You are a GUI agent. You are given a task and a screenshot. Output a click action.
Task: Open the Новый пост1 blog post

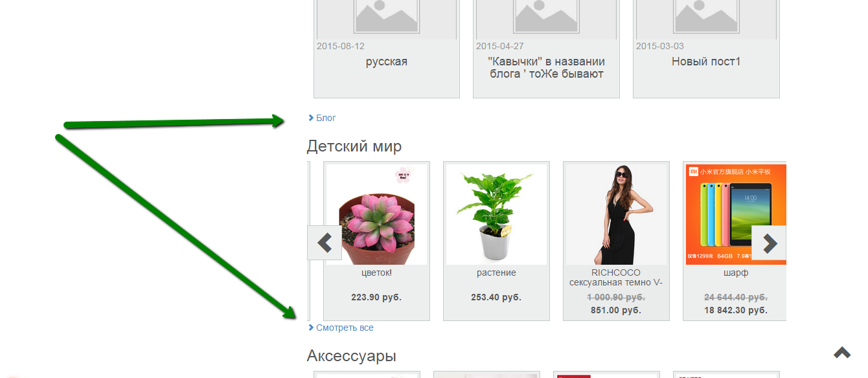[706, 61]
